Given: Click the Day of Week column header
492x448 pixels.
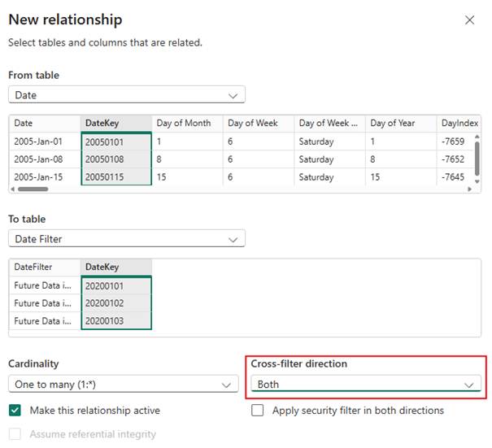Looking at the screenshot, I should coord(257,124).
